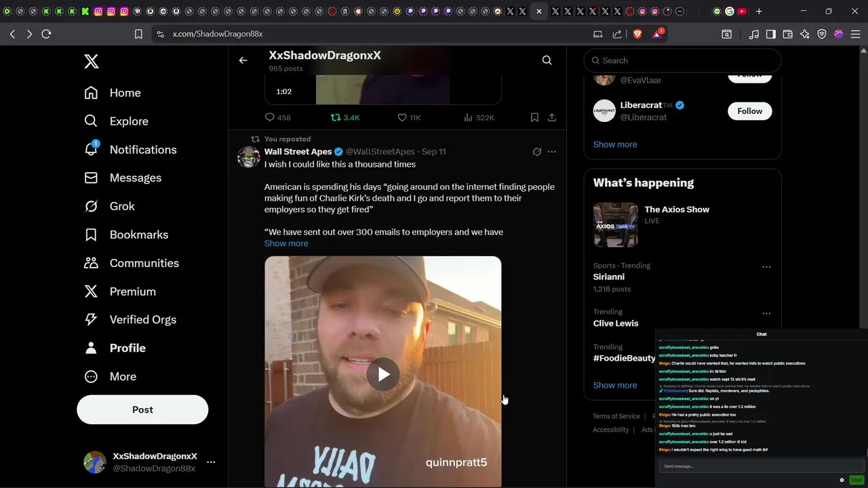This screenshot has height=488, width=868.
Task: Click the Post button
Action: pyautogui.click(x=142, y=409)
